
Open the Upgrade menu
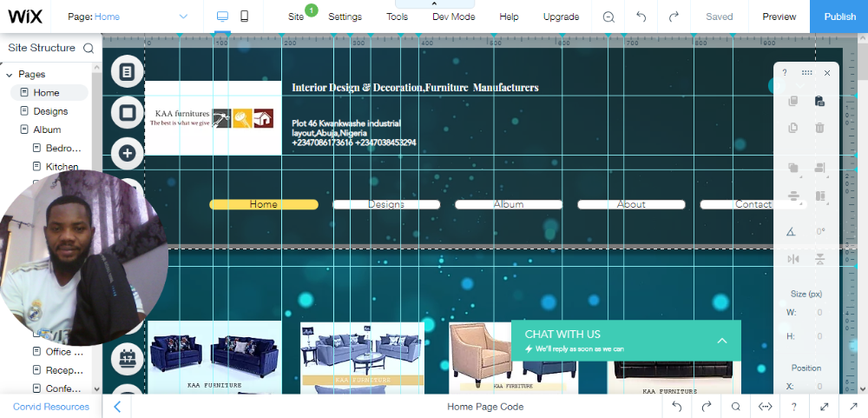click(x=561, y=17)
